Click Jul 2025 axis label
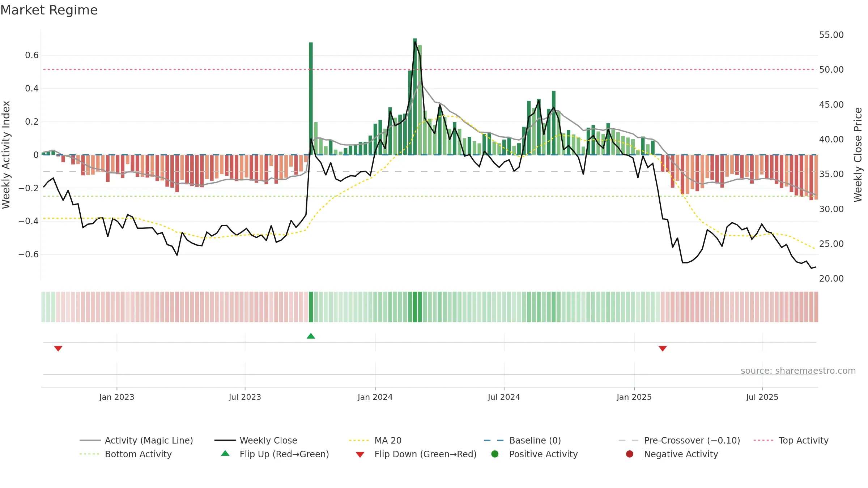868x488 pixels. pos(762,397)
